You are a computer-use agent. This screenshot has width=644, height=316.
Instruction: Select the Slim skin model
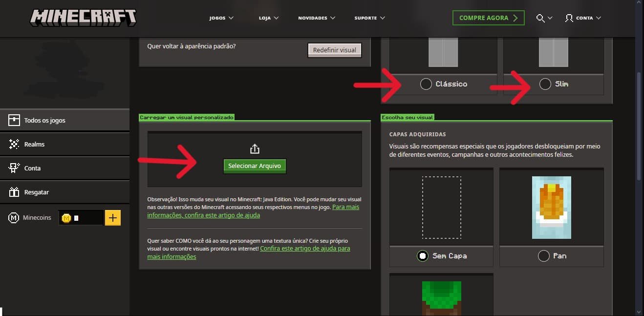click(x=545, y=84)
